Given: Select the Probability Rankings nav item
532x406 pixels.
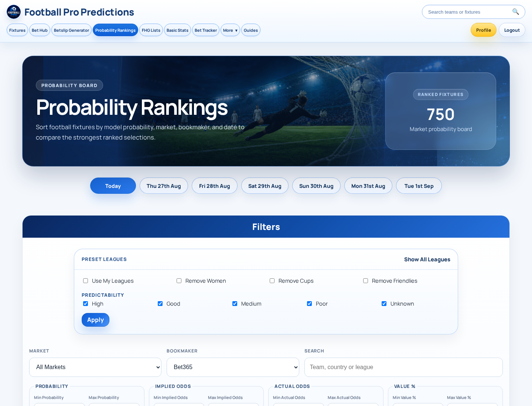Looking at the screenshot, I should point(115,30).
